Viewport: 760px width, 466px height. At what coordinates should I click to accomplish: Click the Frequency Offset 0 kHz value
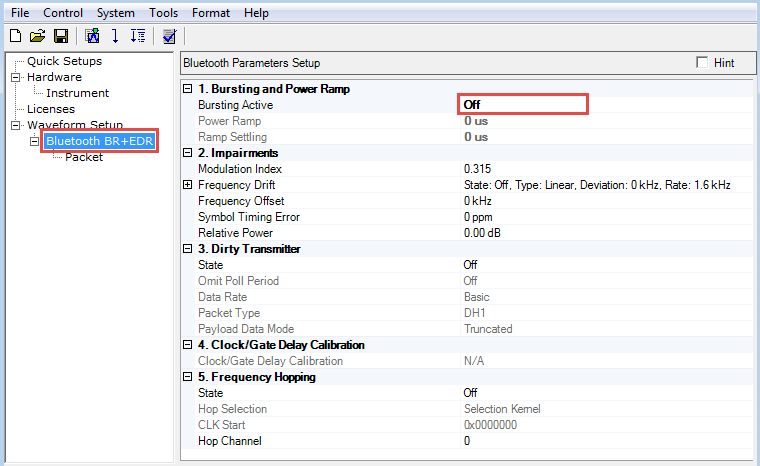(x=477, y=201)
